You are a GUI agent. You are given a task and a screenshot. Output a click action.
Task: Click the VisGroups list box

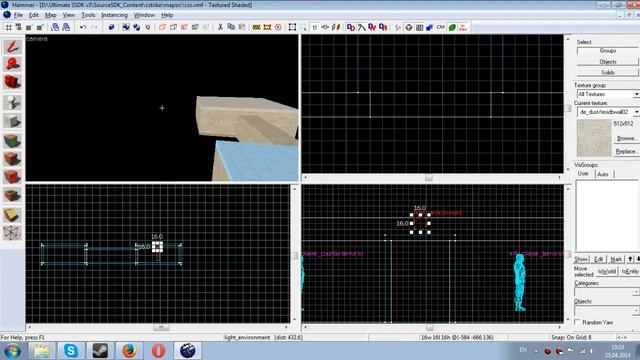point(607,216)
